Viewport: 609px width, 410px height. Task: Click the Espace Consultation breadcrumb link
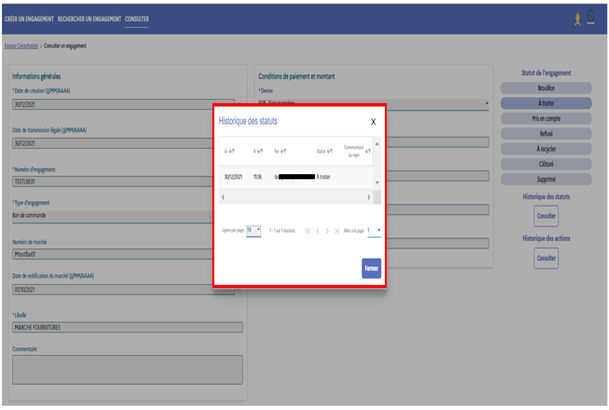(x=21, y=47)
